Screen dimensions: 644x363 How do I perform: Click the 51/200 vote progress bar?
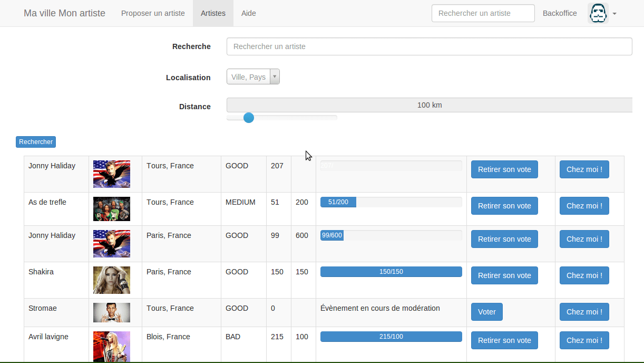point(391,202)
